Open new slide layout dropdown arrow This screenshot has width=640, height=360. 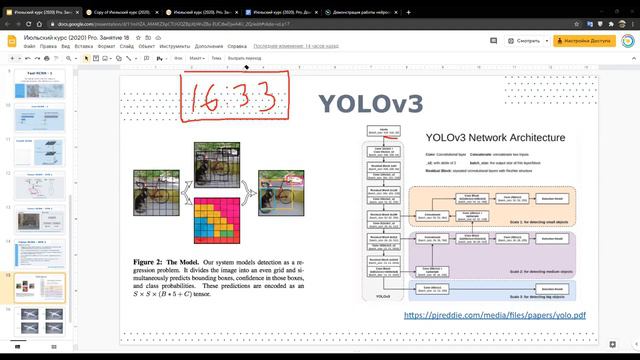click(x=19, y=58)
